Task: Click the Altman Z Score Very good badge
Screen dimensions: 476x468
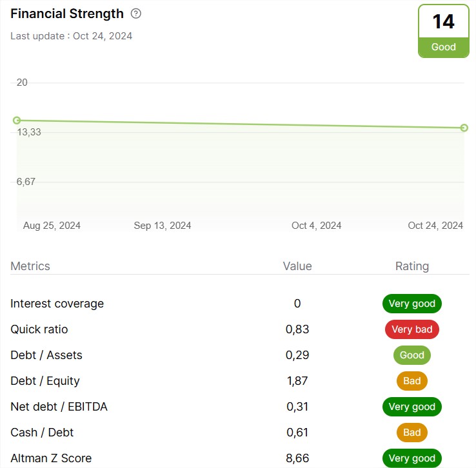Action: 412,458
